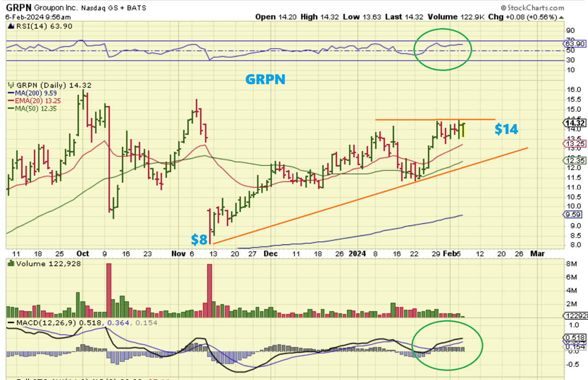This screenshot has height=380, width=588.
Task: Click the red EMA(20) legend line swatch
Action: coord(11,100)
